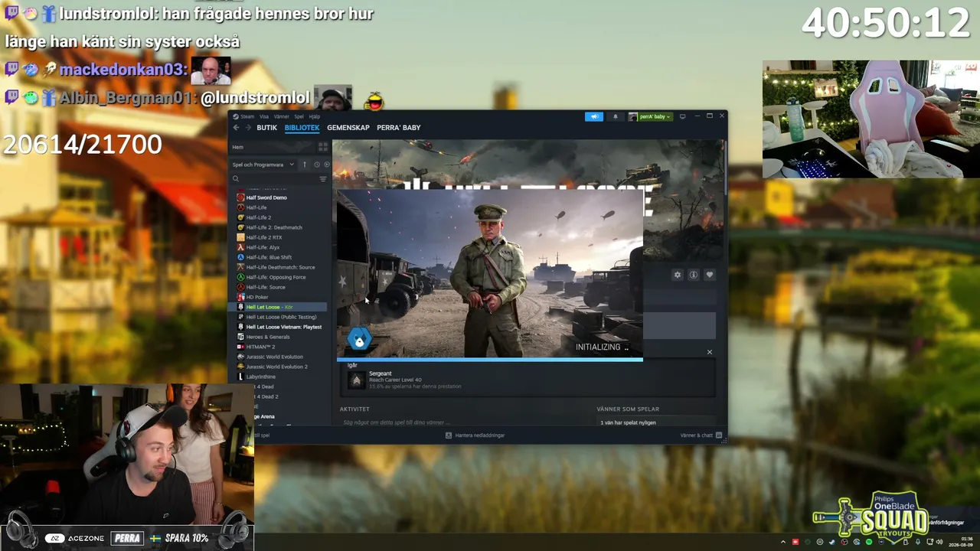Click the Half-Life: Blue Shift icon

pyautogui.click(x=240, y=257)
